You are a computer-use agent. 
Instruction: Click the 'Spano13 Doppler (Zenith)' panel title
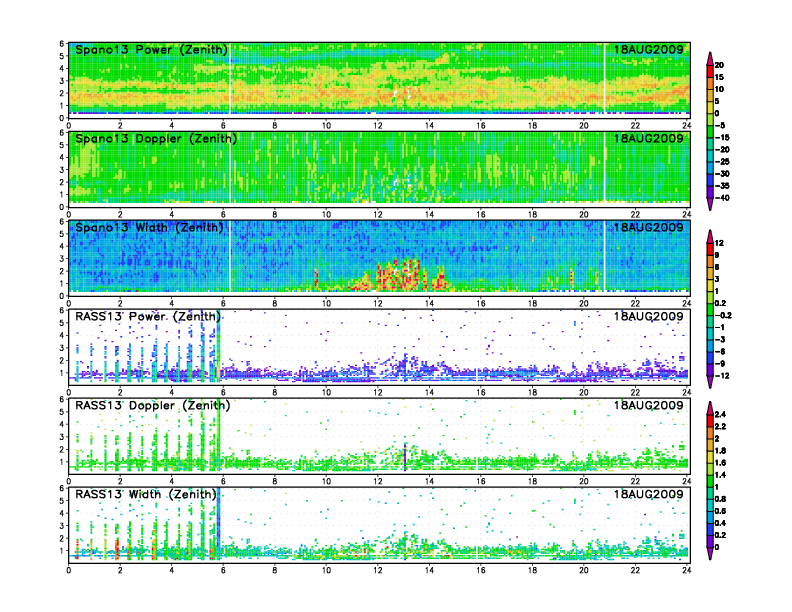(x=156, y=139)
